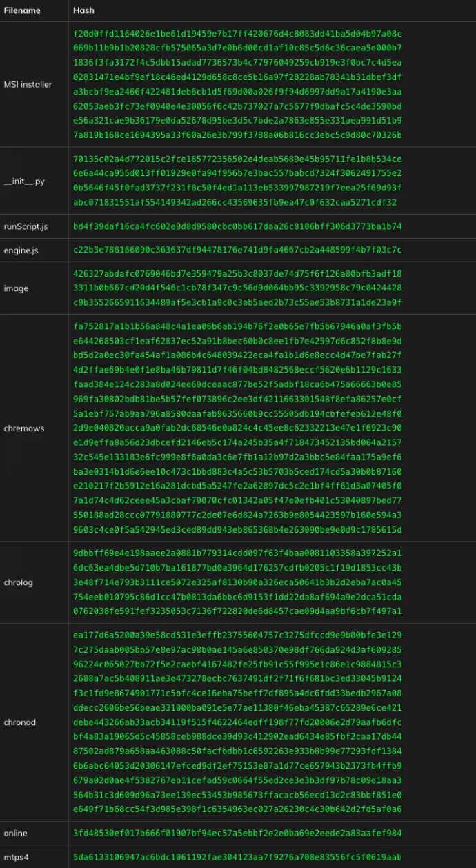Click the Hash column header
The width and height of the screenshot is (476, 868).
pyautogui.click(x=83, y=10)
